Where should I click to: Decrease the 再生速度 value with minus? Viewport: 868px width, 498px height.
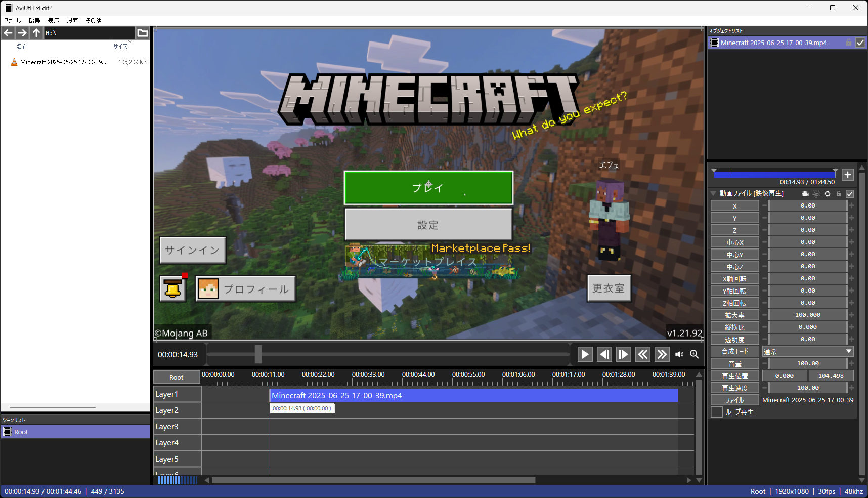764,388
